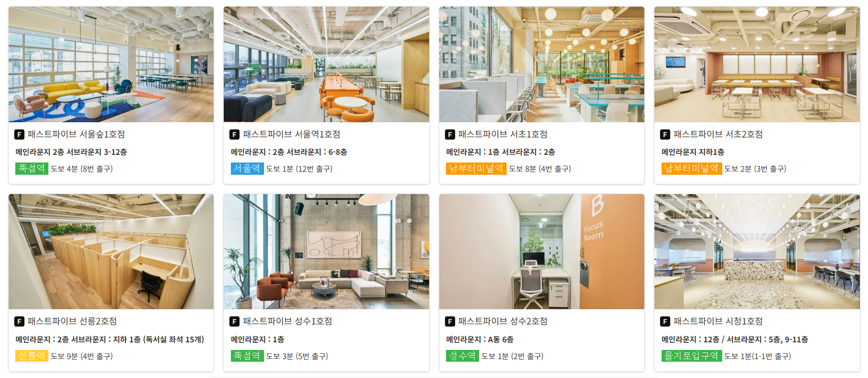
Task: Click the F logo icon beside 패스트파이브 성수1호점
Action: (234, 321)
